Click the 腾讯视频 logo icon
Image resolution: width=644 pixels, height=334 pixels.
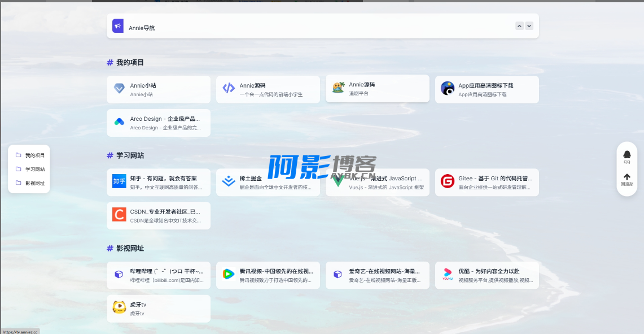229,275
